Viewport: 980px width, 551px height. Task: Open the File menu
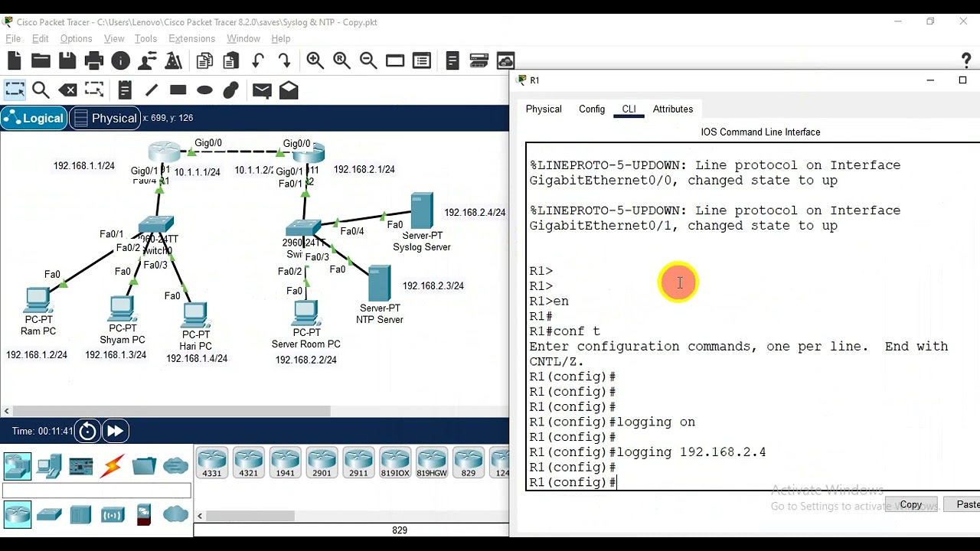click(x=13, y=38)
